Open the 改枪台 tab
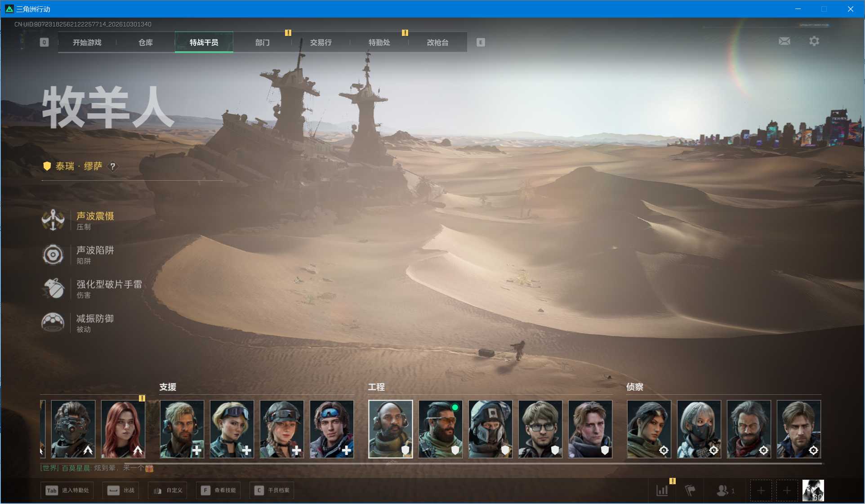This screenshot has height=504, width=865. coord(438,42)
